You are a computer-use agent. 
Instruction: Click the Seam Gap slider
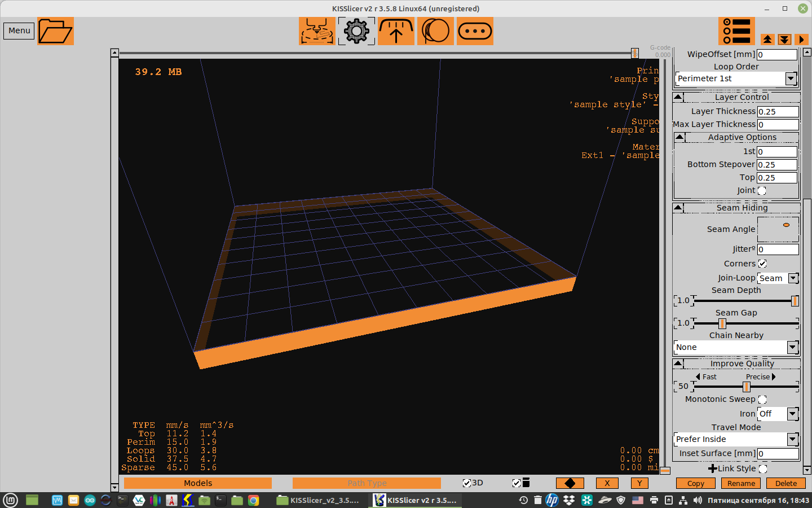pos(745,323)
